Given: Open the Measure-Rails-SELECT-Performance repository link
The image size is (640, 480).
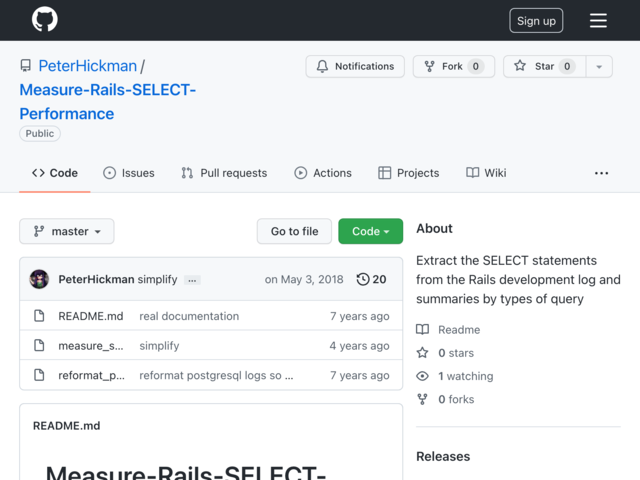Looking at the screenshot, I should point(108,102).
